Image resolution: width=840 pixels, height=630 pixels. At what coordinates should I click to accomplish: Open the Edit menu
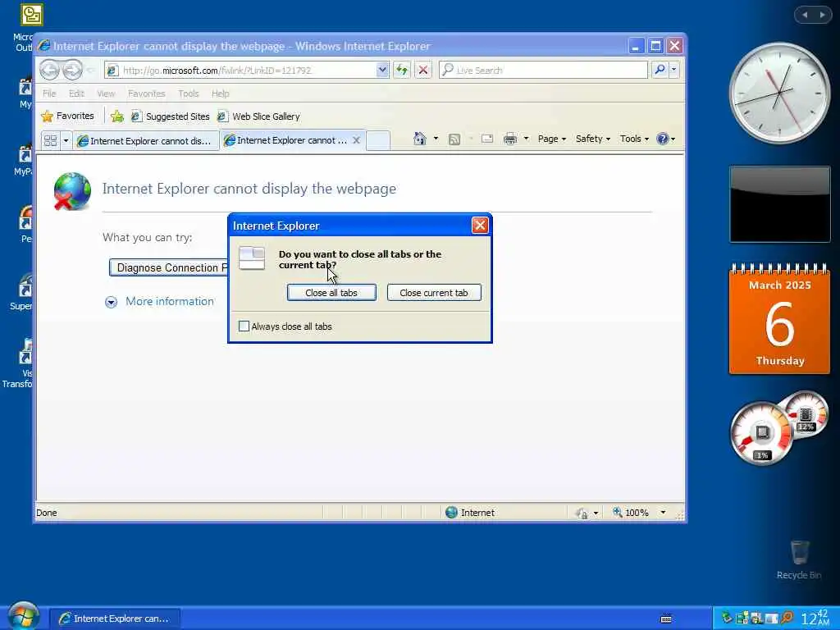tap(76, 94)
